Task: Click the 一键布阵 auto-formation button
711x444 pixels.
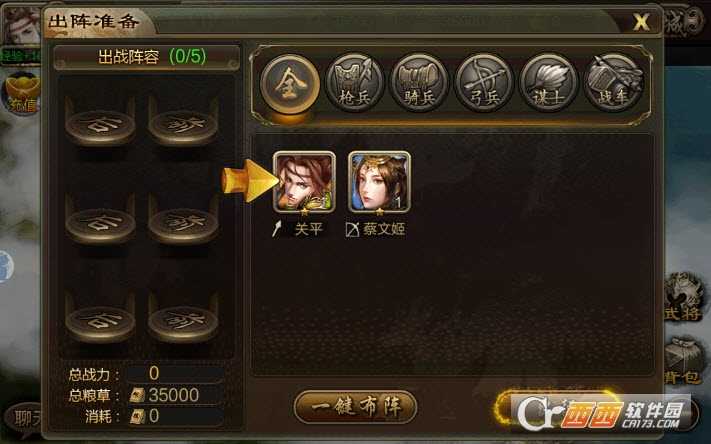Action: 356,407
